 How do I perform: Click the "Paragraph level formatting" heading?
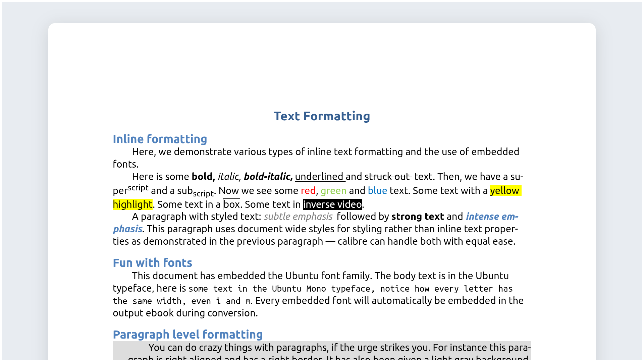click(x=187, y=334)
